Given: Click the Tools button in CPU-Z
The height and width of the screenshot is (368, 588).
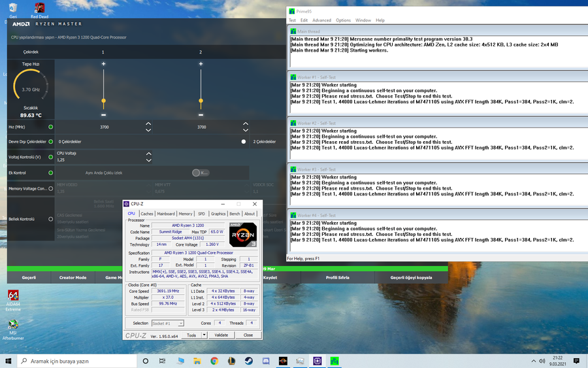Looking at the screenshot, I should [191, 335].
